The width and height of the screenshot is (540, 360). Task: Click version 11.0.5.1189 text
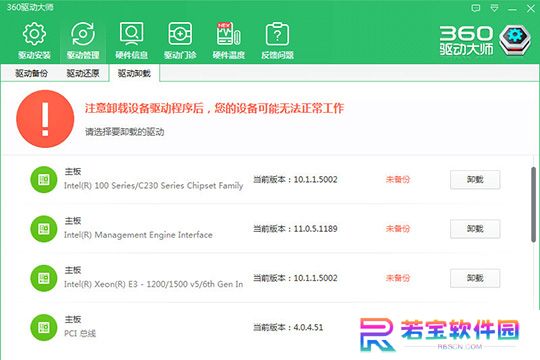[x=315, y=229]
